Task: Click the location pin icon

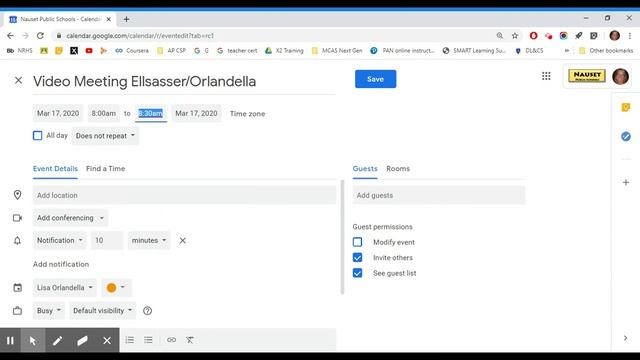Action: point(18,195)
